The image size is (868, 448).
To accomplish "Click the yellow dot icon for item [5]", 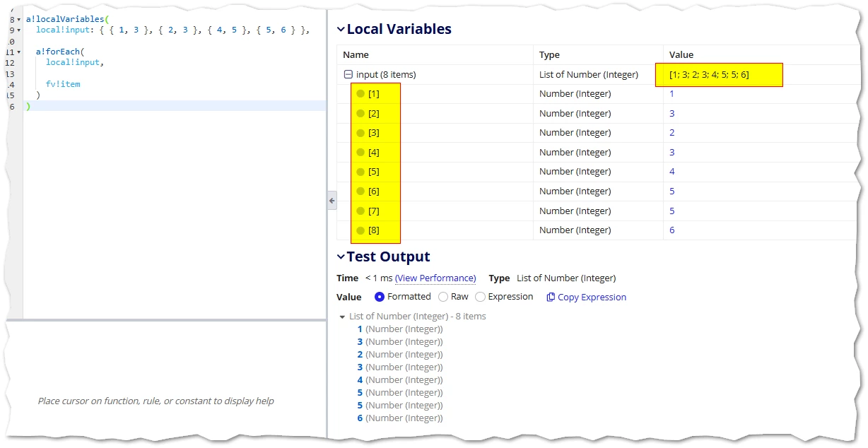I will (360, 172).
